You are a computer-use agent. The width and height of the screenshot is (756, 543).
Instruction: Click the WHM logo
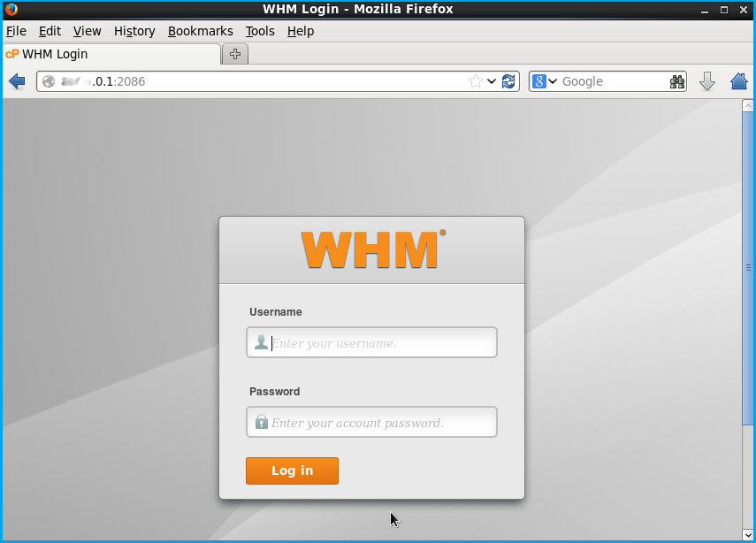click(x=371, y=250)
